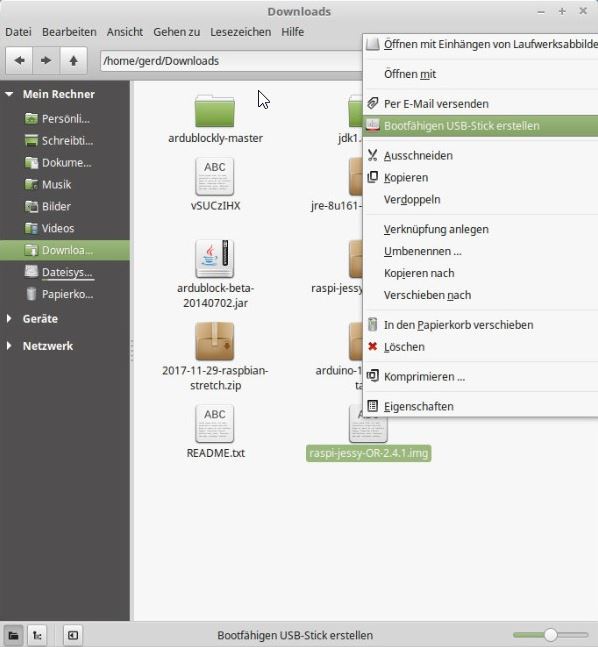Go back with the left arrow button
This screenshot has width=598, height=647.
[19, 61]
